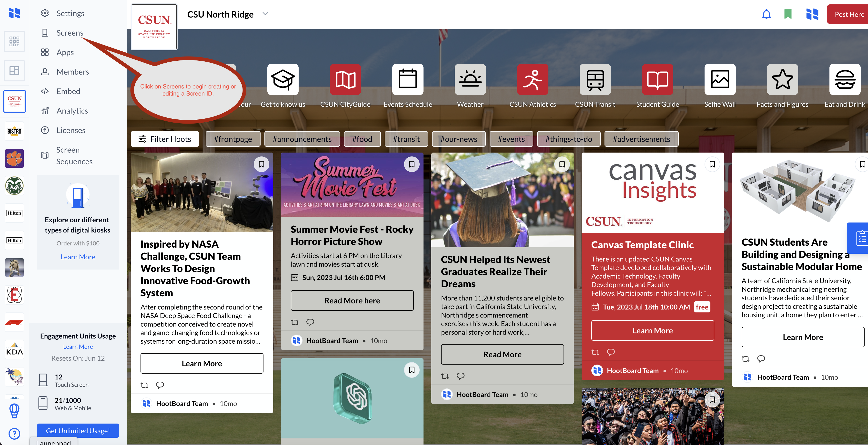868x445 pixels.
Task: Select the #things-to-do hashtag chip
Action: click(x=568, y=139)
